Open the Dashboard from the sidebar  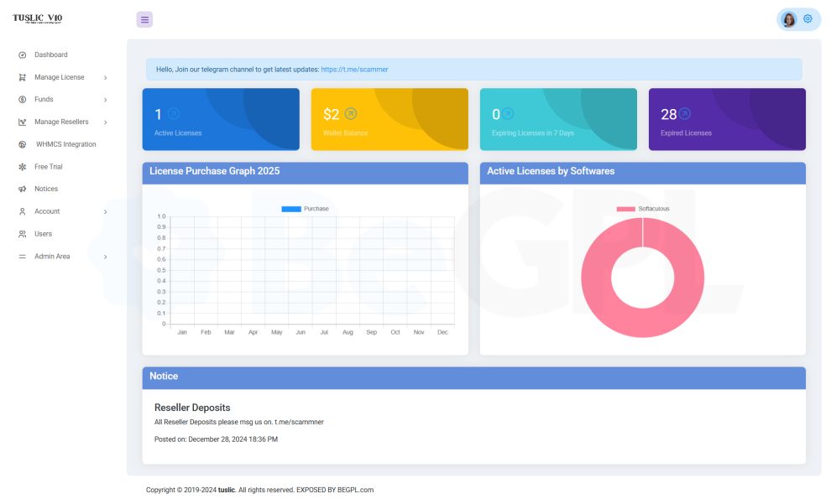pyautogui.click(x=51, y=55)
